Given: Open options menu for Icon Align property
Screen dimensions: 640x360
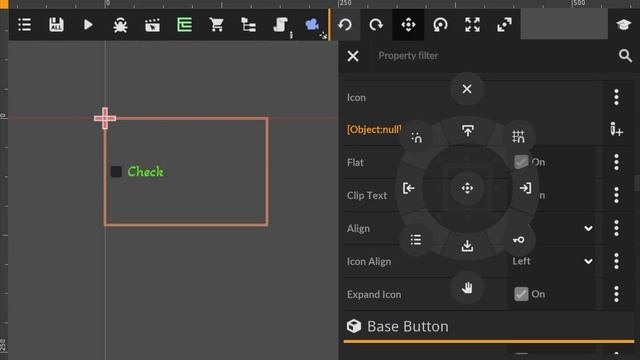Looking at the screenshot, I should pyautogui.click(x=616, y=261).
